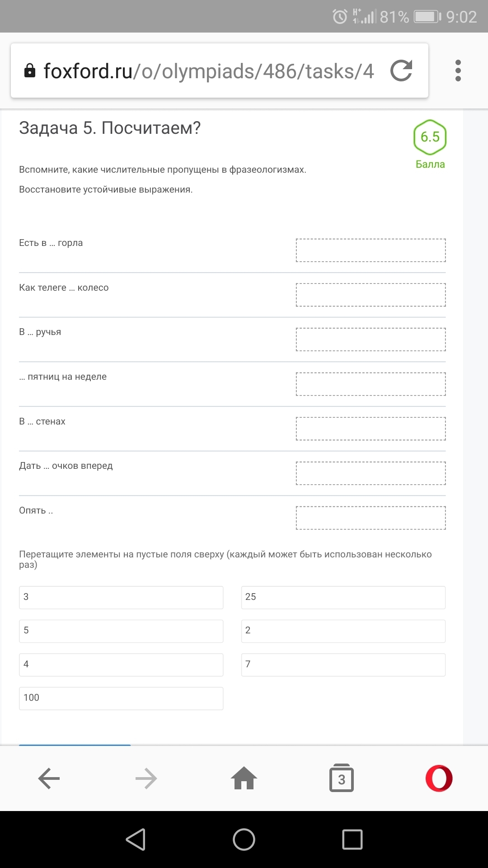
Task: Select the answer tile labeled 100
Action: point(121,698)
